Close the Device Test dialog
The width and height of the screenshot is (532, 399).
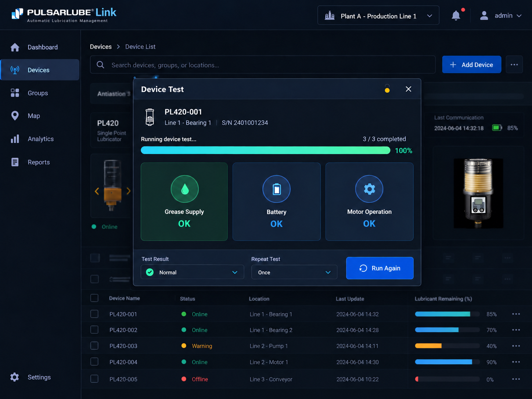pos(408,89)
